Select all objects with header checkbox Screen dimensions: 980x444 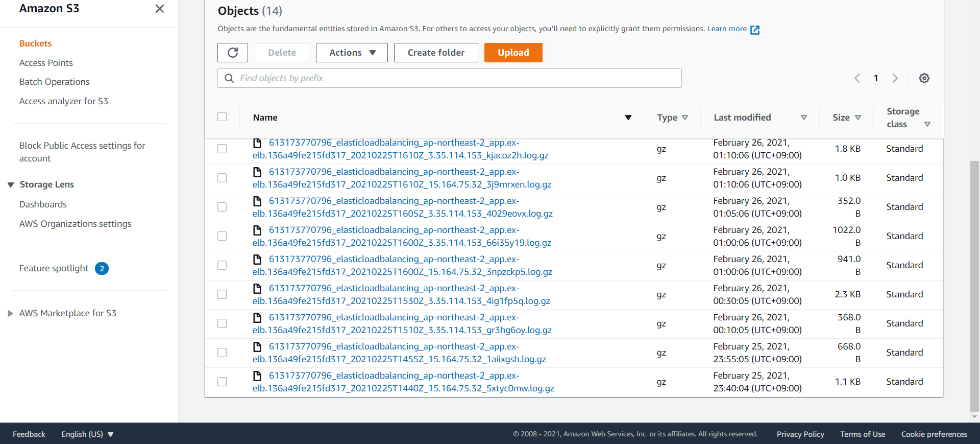tap(222, 117)
